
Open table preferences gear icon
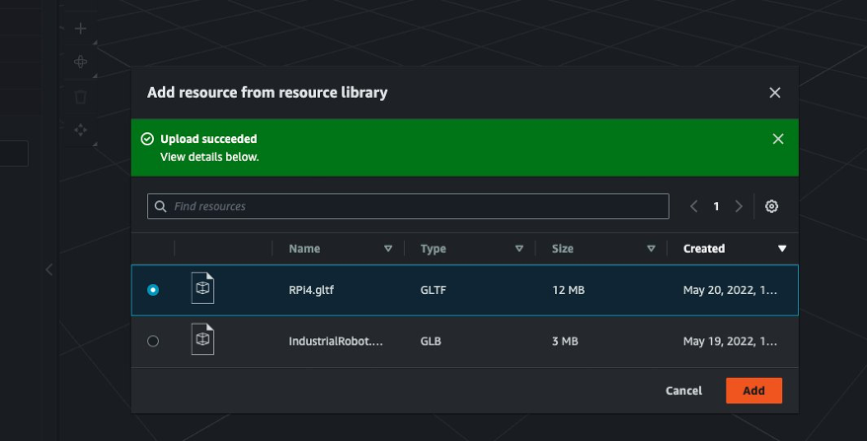772,206
